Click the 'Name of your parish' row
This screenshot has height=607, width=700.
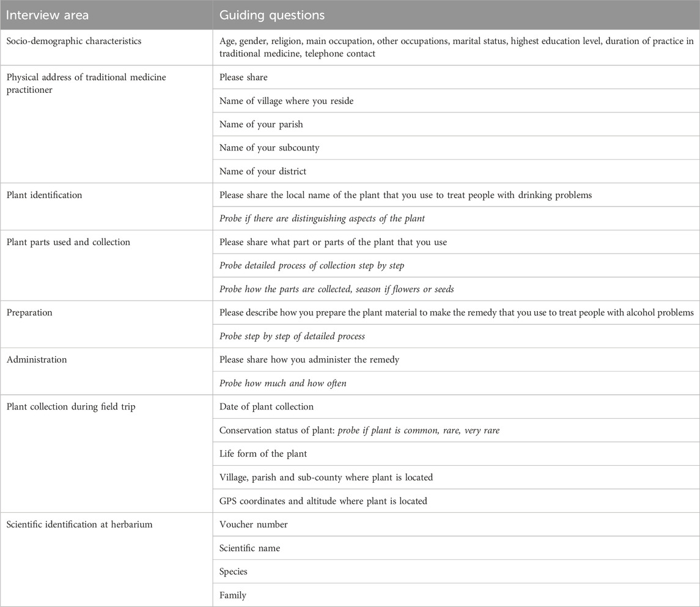(x=456, y=124)
